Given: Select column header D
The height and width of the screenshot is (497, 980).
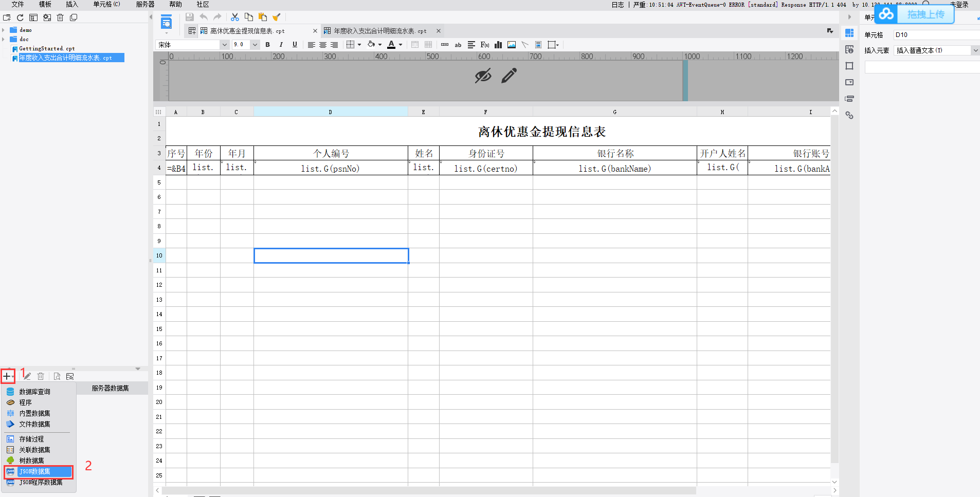Looking at the screenshot, I should coord(331,112).
